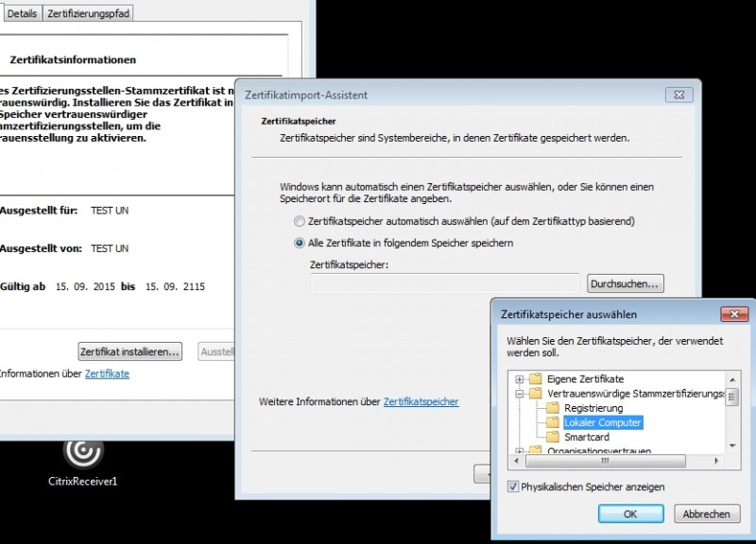Click the Durchsuchen... button
Viewport: 756px width, 544px height.
(x=626, y=283)
